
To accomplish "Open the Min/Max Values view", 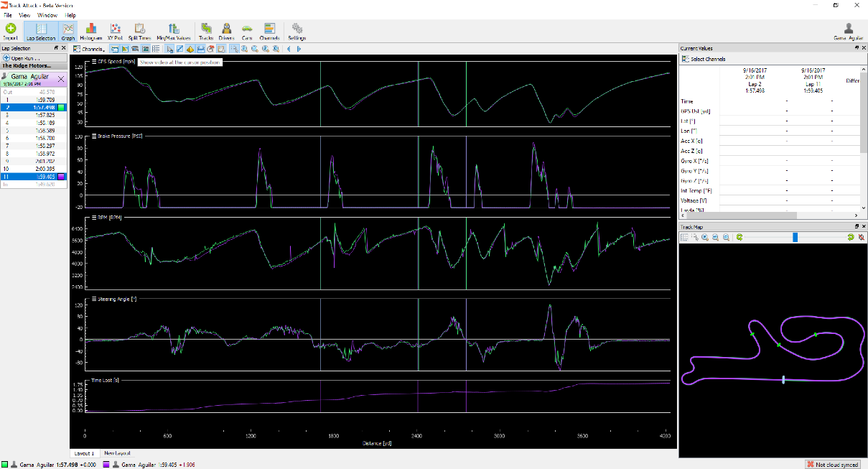I will 173,30.
